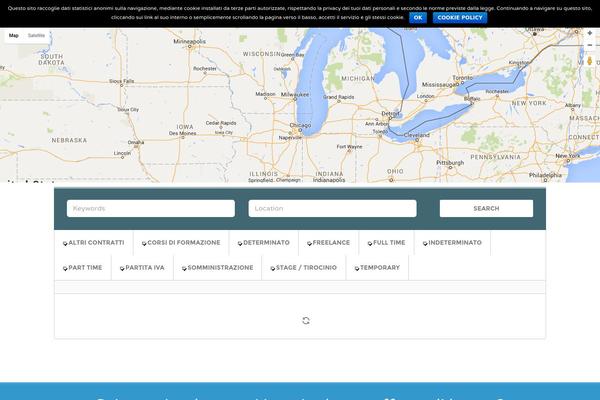Click the MICHIGAN state label
The height and width of the screenshot is (400, 600).
coord(358,78)
